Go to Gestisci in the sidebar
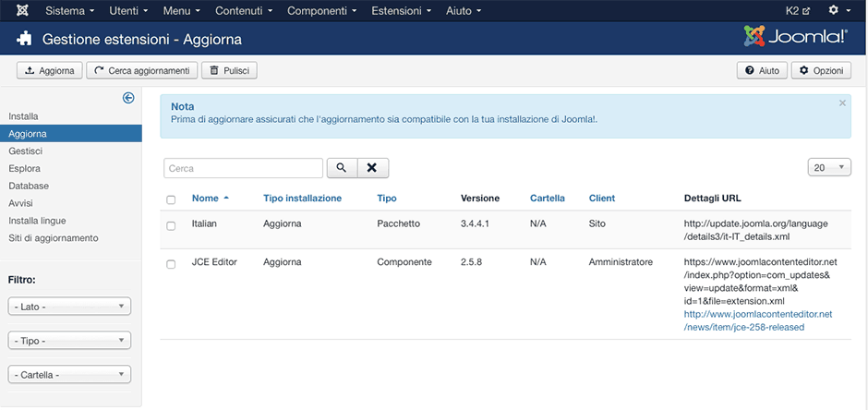Viewport: 868px width, 410px height. pyautogui.click(x=26, y=151)
